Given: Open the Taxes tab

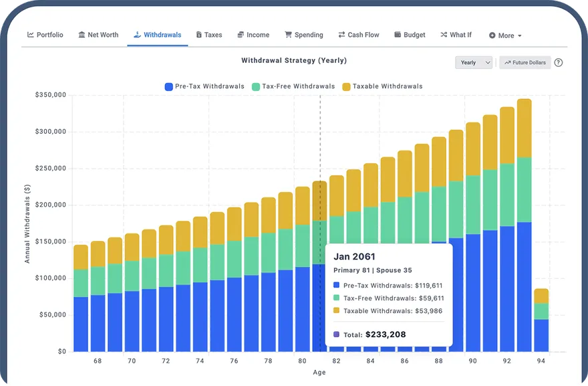Looking at the screenshot, I should (x=209, y=35).
